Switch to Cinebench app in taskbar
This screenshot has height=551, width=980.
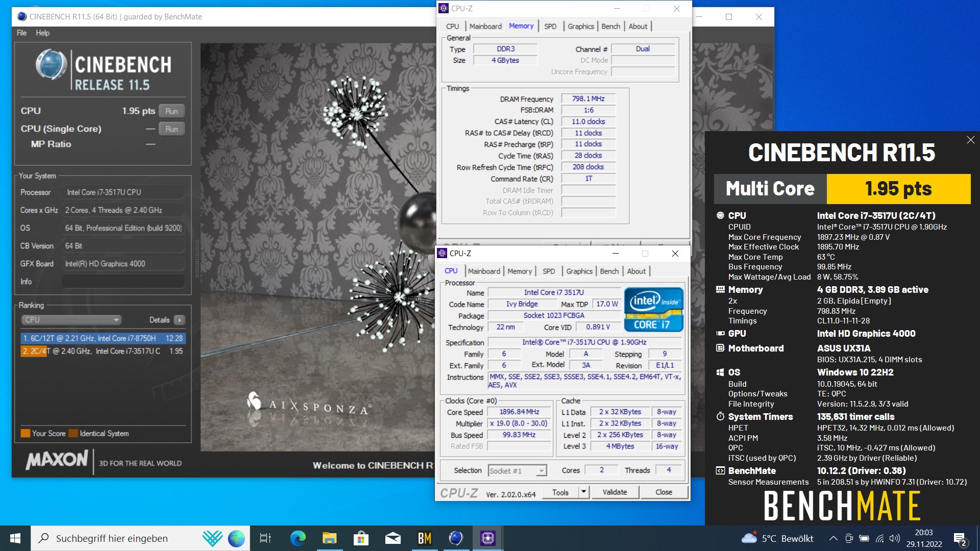coord(456,538)
